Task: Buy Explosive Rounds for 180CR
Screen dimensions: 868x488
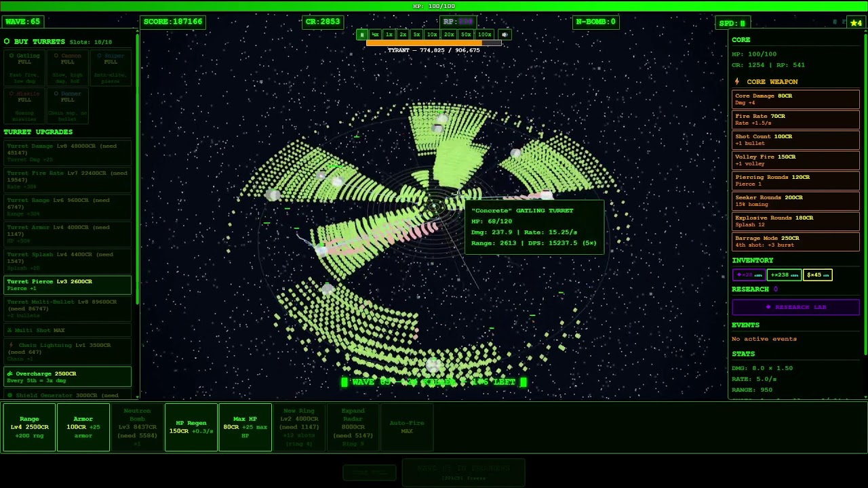Action: point(795,221)
